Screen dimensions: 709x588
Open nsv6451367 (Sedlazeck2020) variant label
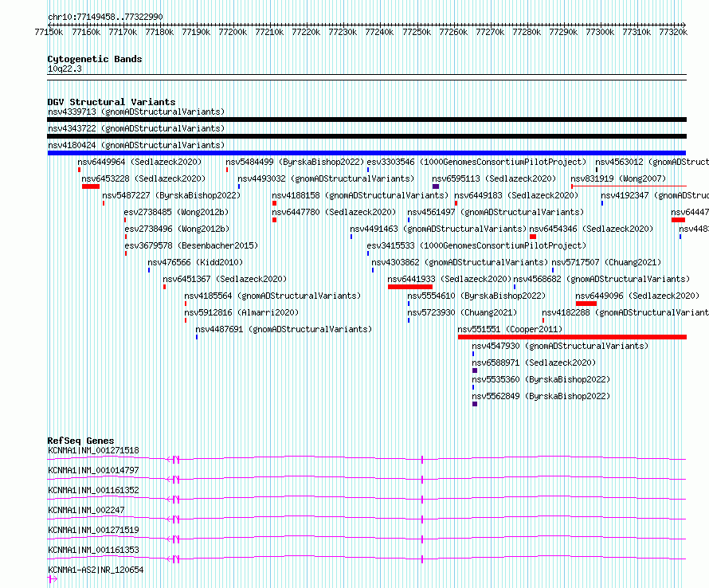coord(225,279)
